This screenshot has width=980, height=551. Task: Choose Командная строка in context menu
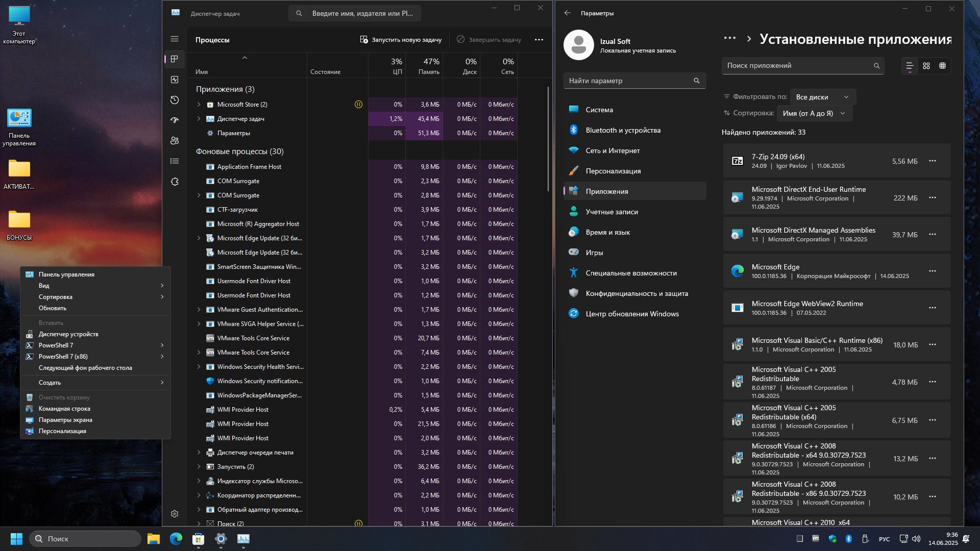click(95, 409)
